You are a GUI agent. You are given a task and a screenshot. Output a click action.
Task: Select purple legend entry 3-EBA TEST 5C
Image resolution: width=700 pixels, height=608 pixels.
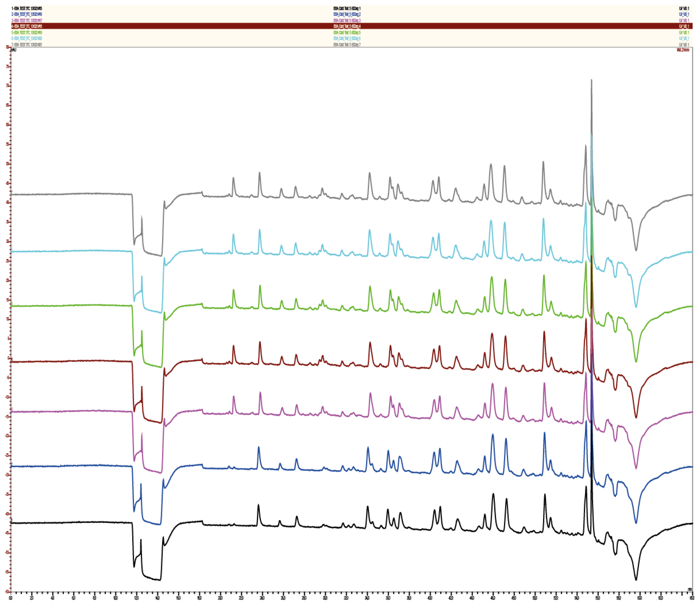27,20
